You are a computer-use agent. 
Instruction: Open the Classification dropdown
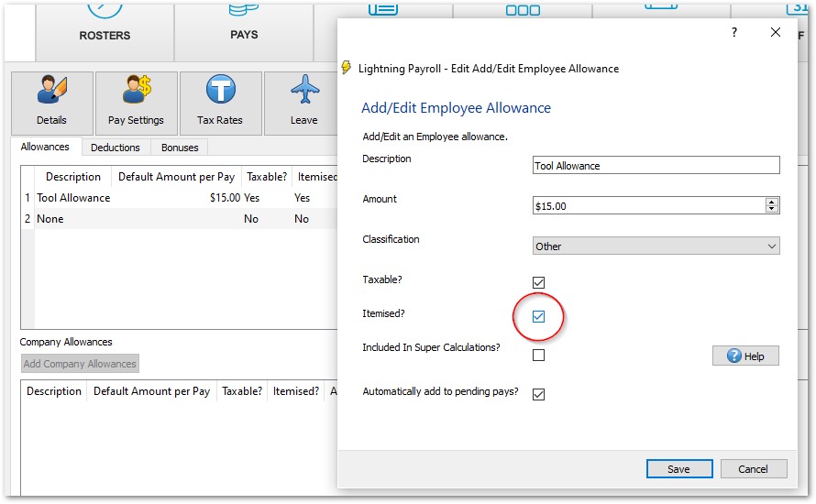click(x=656, y=246)
